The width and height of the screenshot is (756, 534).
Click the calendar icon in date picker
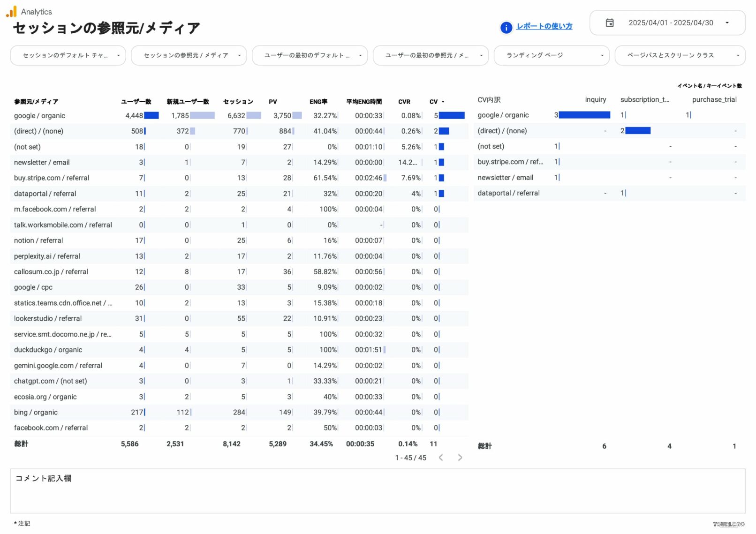[x=609, y=23]
